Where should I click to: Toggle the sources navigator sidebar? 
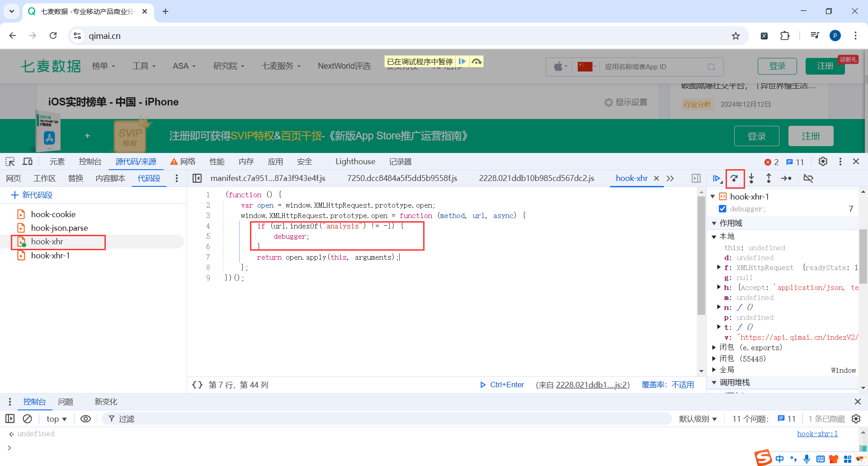197,178
